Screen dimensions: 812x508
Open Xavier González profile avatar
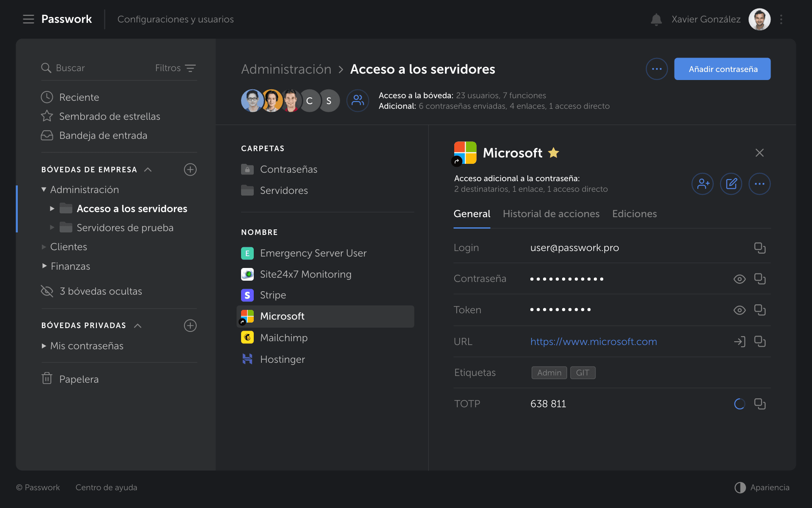(x=759, y=19)
